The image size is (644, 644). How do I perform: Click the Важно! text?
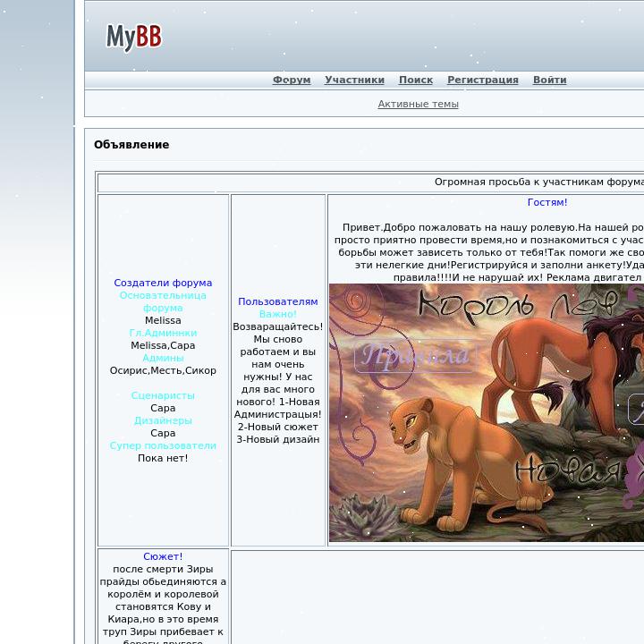tap(278, 314)
